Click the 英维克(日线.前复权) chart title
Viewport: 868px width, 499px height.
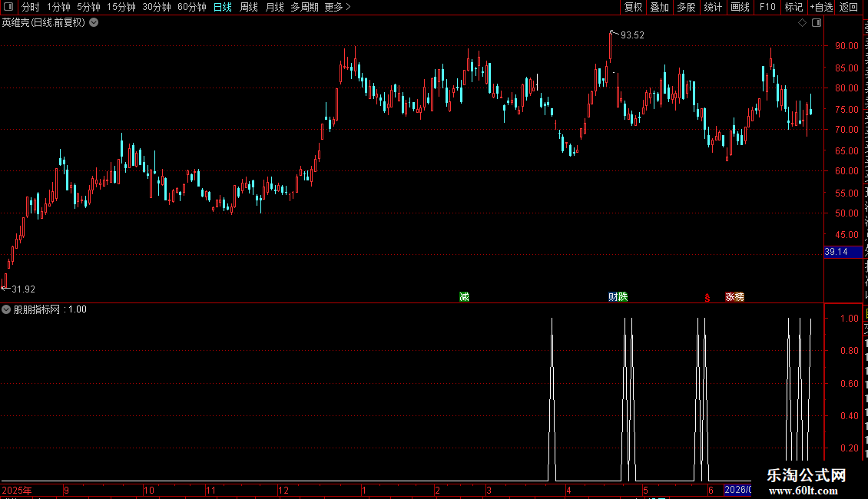click(44, 23)
